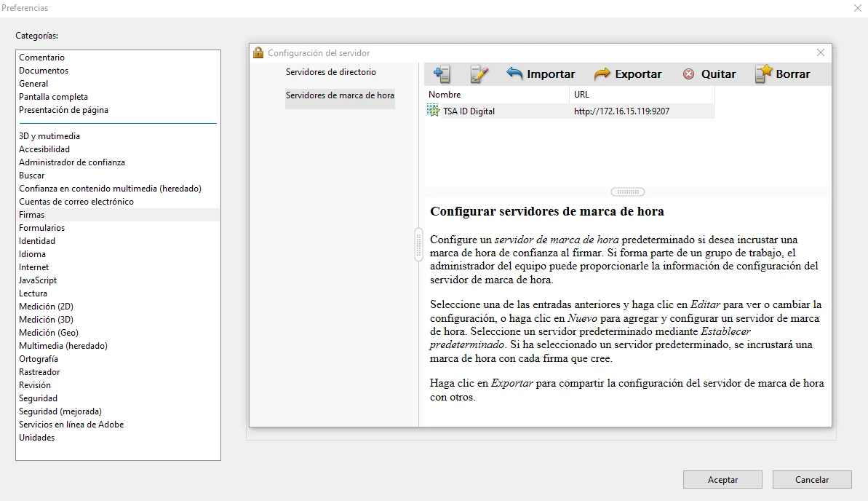Select the Medición (2D) category
868x501 pixels.
pos(46,307)
